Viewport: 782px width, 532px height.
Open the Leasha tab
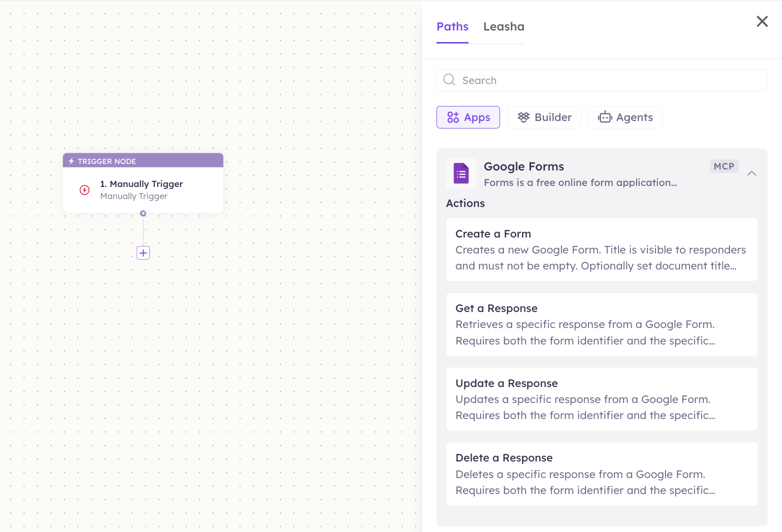[503, 26]
